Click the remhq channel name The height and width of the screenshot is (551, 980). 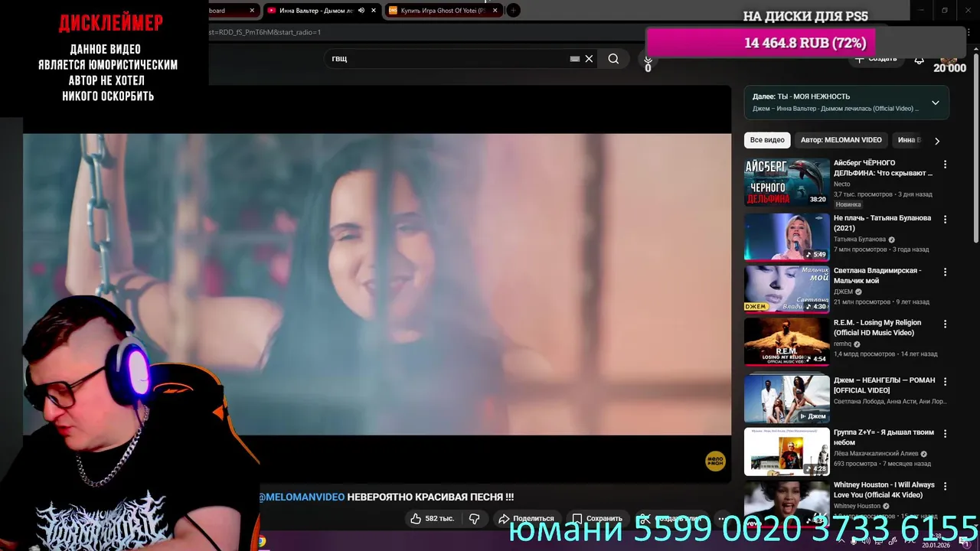coord(843,344)
